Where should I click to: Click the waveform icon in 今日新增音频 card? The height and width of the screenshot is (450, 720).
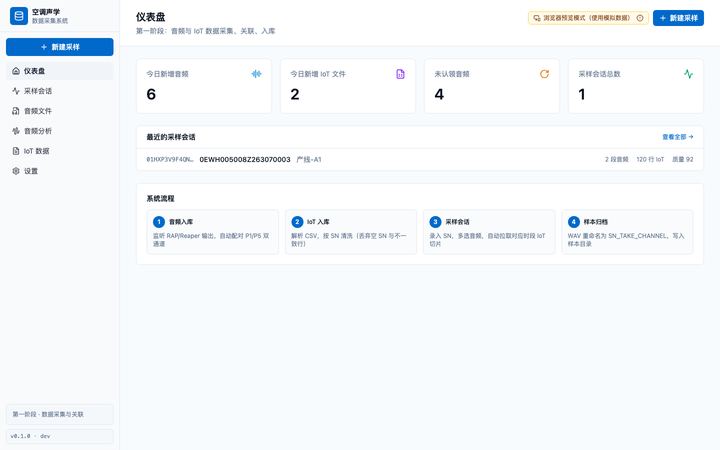[x=256, y=74]
